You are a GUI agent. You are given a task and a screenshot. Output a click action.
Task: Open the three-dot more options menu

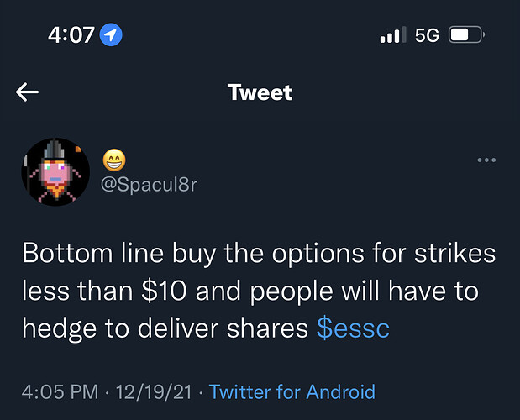[x=486, y=160]
